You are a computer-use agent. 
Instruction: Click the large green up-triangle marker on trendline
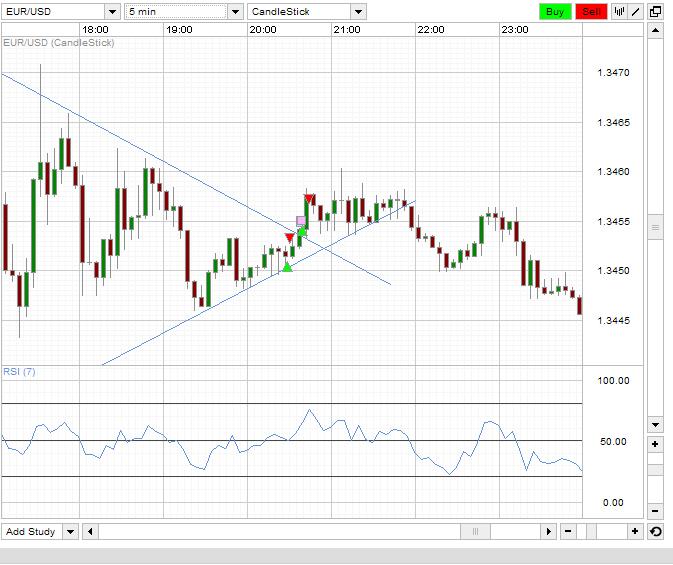pos(287,267)
